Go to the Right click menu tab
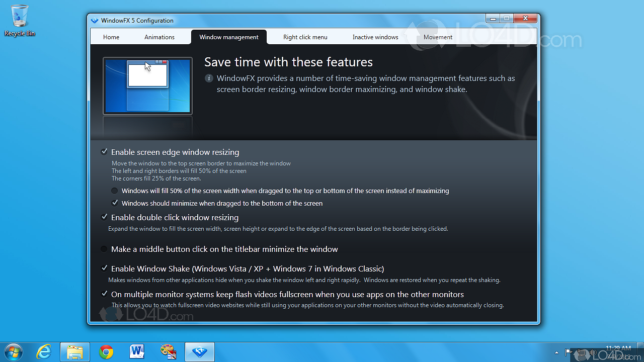The height and width of the screenshot is (362, 644). (x=305, y=37)
